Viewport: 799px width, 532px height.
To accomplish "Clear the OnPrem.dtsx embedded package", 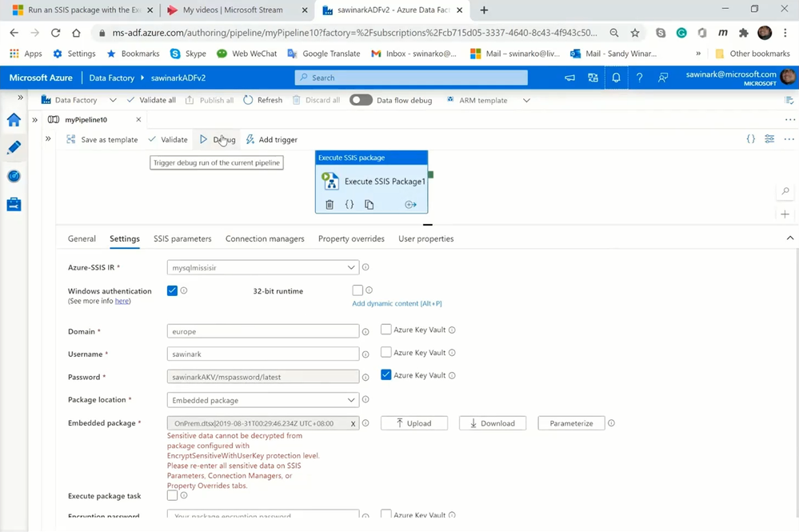I will (x=353, y=423).
